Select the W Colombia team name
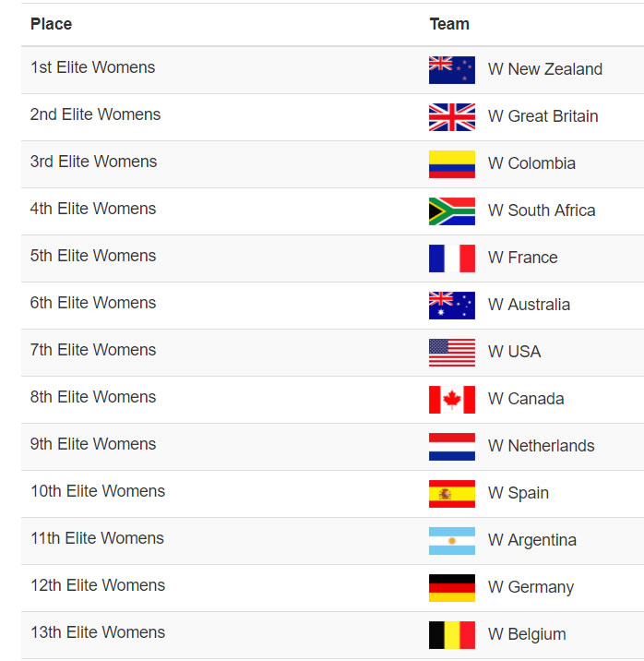Viewport: 644px width, 661px height. (531, 163)
